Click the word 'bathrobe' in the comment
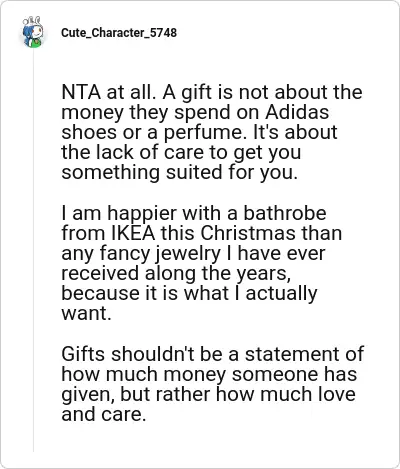 point(285,213)
